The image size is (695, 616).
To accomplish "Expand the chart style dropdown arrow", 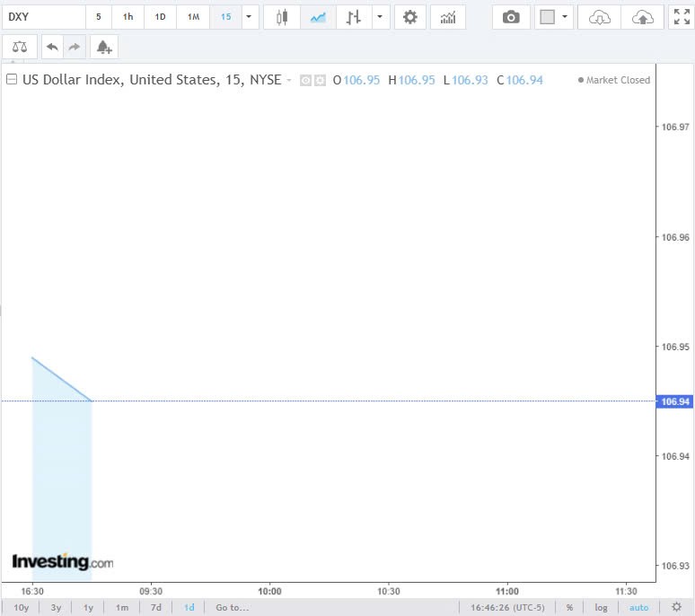I will (x=382, y=17).
